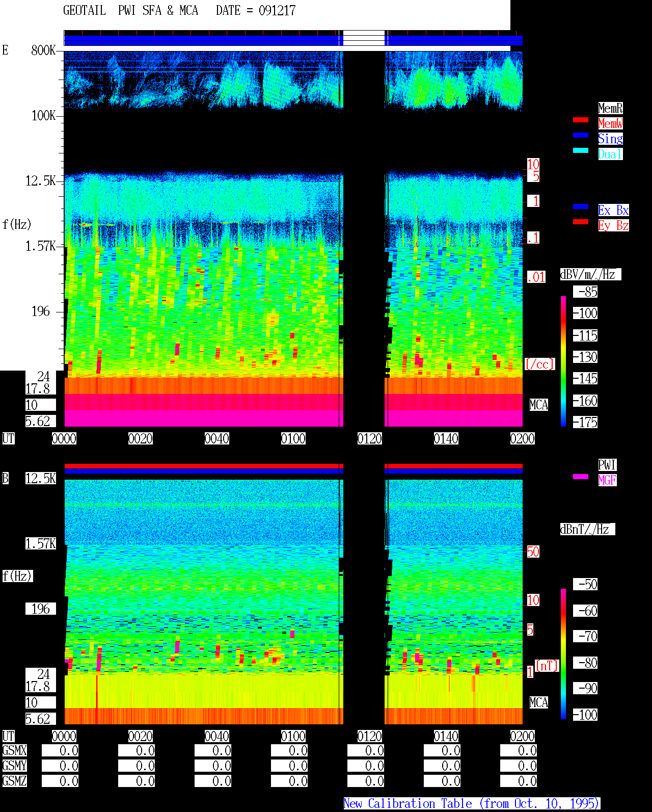652x812 pixels.
Task: Click the red .01 density scale mark
Action: (536, 277)
